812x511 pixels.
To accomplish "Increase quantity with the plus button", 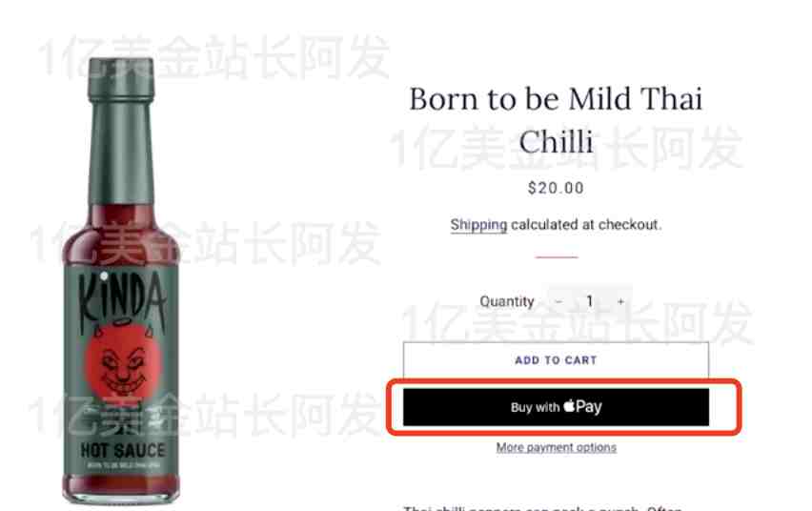I will (x=620, y=301).
